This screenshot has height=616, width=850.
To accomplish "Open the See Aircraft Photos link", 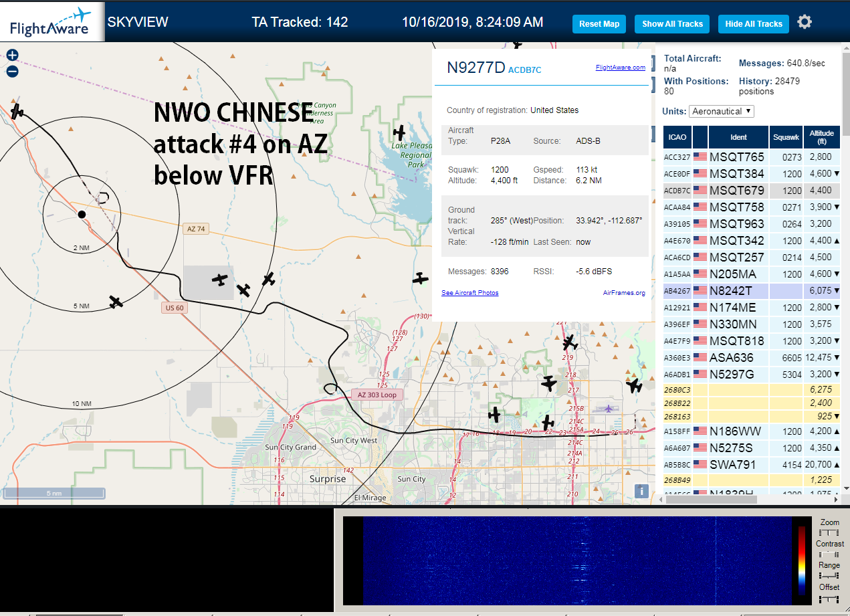I will tap(469, 293).
